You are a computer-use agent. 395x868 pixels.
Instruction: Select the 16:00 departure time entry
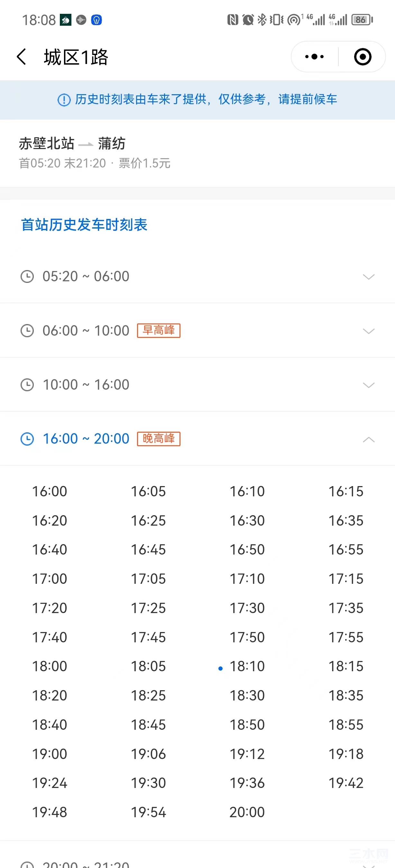tap(50, 492)
